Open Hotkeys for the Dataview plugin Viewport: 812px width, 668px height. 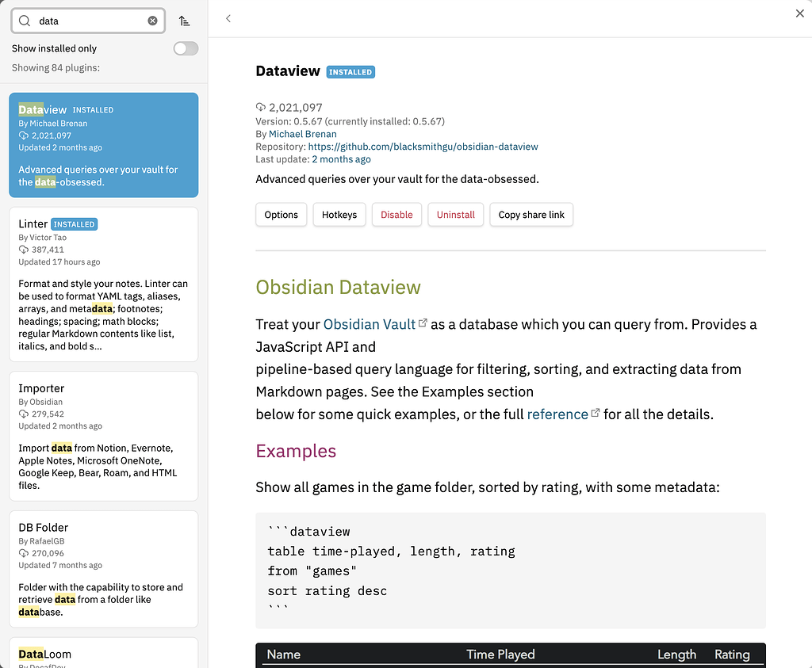[x=339, y=214]
